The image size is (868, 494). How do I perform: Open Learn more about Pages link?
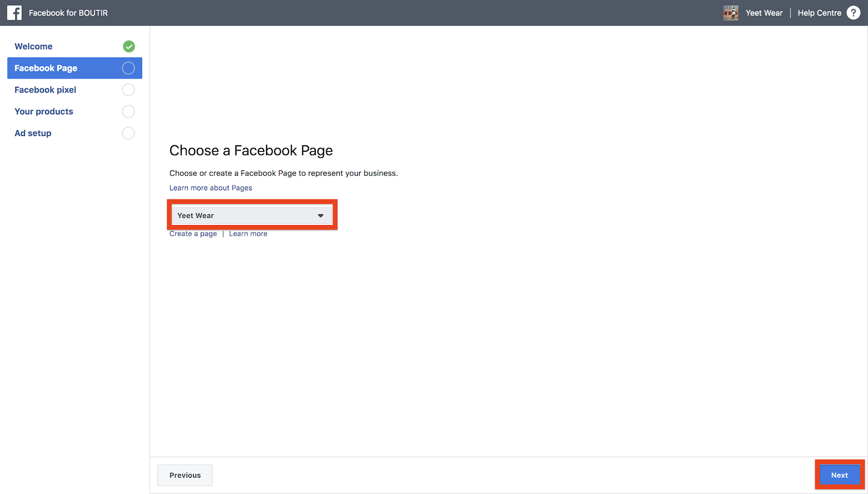tap(210, 188)
